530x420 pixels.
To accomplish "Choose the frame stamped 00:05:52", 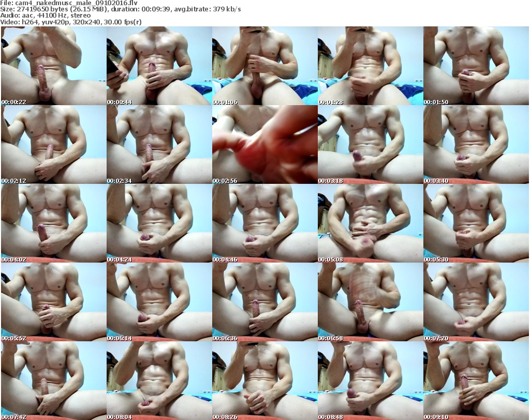I will (x=54, y=302).
